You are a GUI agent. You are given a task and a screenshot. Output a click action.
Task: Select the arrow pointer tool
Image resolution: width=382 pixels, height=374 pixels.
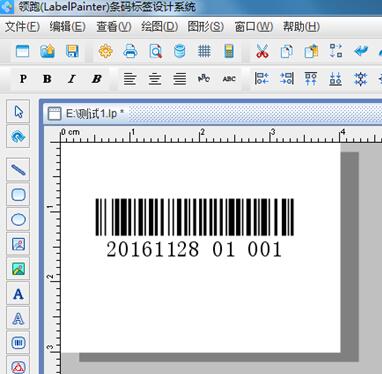18,111
